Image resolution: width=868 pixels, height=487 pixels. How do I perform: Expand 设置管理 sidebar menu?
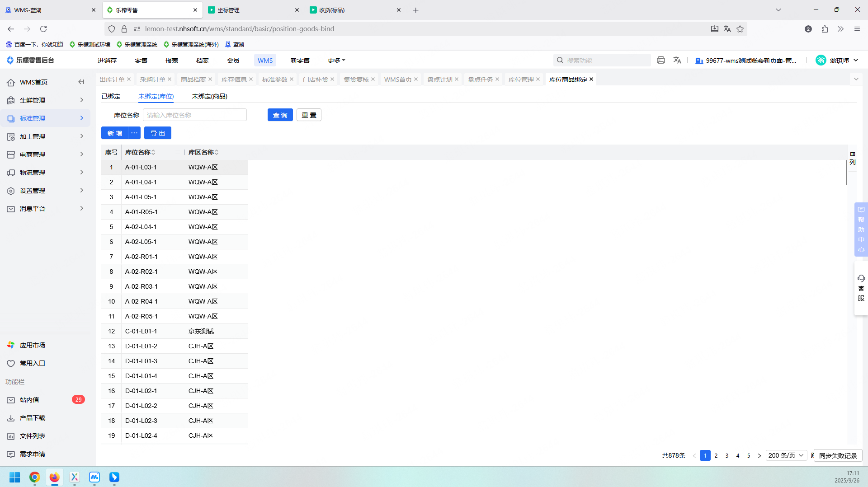point(45,191)
